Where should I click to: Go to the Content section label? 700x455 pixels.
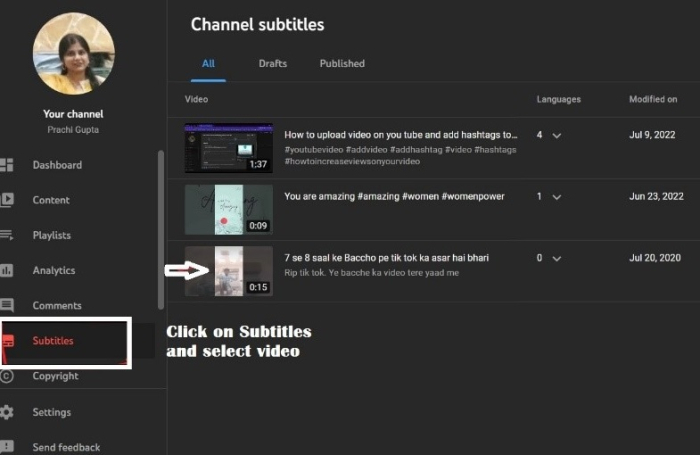51,200
